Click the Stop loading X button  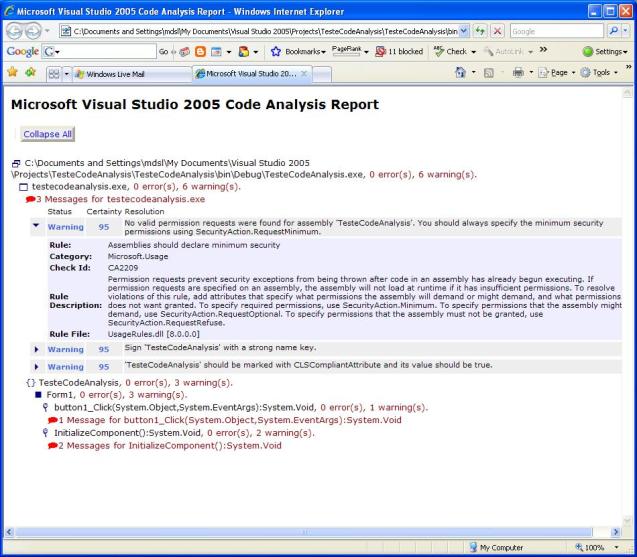(496, 31)
